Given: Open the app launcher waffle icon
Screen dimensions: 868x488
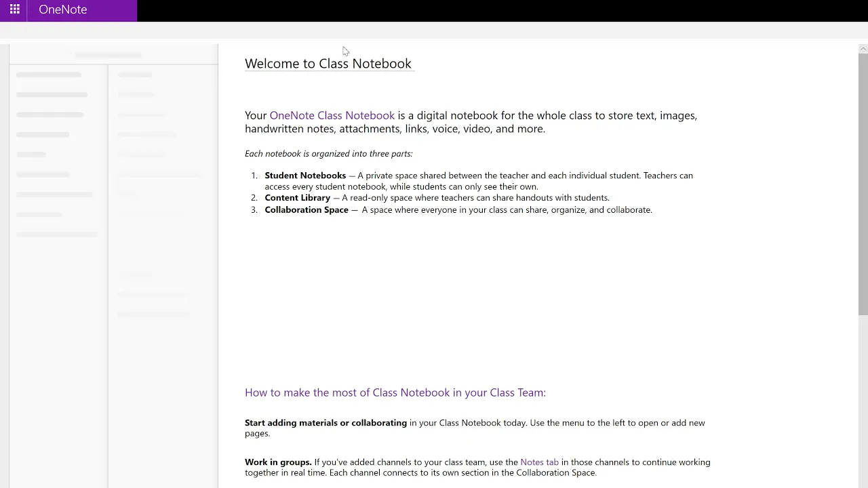Looking at the screenshot, I should [14, 9].
